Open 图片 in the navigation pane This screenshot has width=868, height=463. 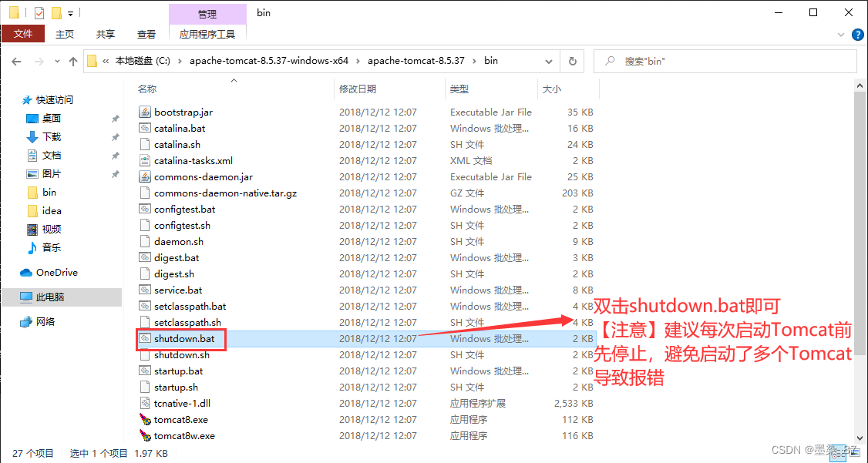tap(51, 173)
